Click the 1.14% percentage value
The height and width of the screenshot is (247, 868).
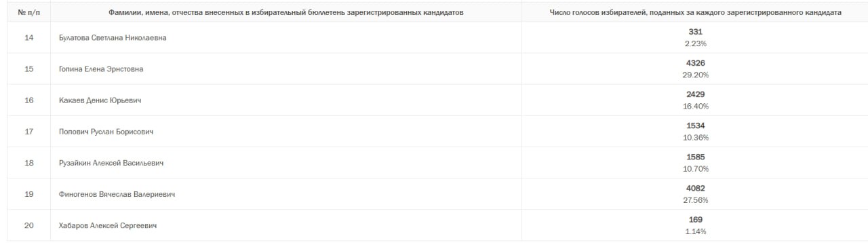[x=695, y=231]
